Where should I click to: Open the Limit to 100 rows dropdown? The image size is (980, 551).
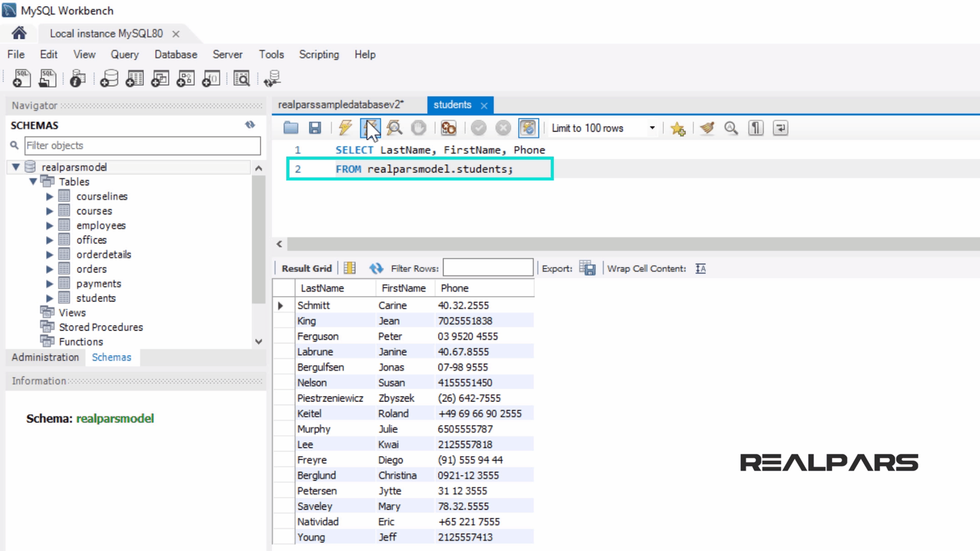tap(652, 128)
